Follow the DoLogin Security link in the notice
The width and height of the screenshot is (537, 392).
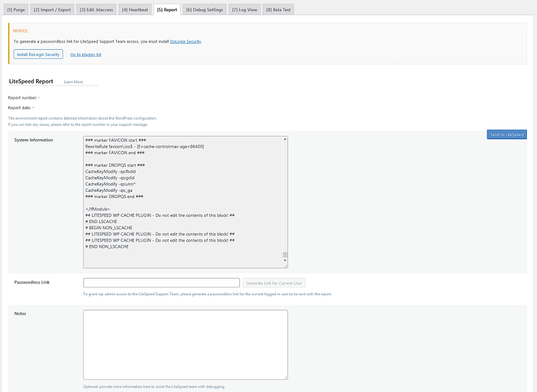(x=185, y=41)
